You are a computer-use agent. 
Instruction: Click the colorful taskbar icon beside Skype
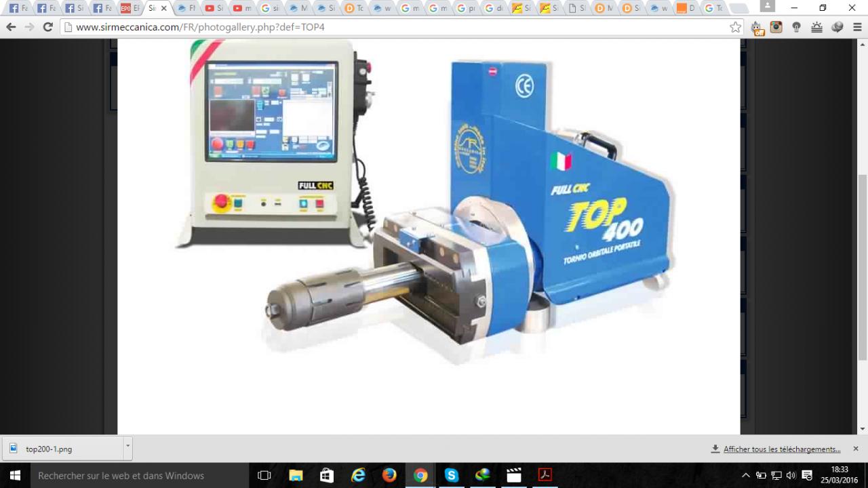pyautogui.click(x=483, y=475)
